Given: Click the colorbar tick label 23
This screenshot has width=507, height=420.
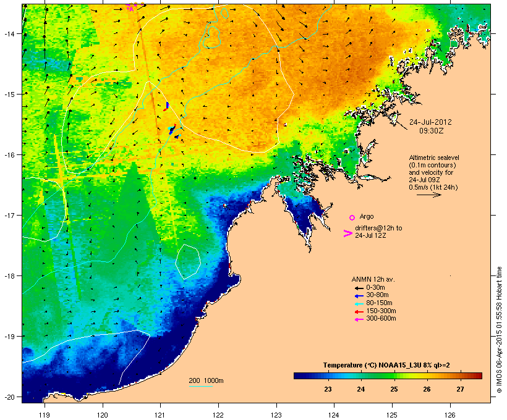Looking at the screenshot, I should coord(328,389).
